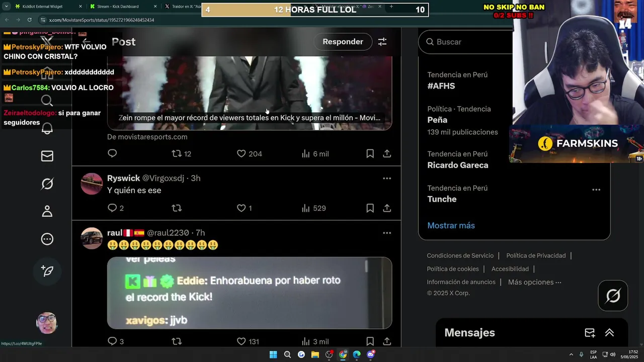Repost raul's comment
The height and width of the screenshot is (362, 644).
177,341
